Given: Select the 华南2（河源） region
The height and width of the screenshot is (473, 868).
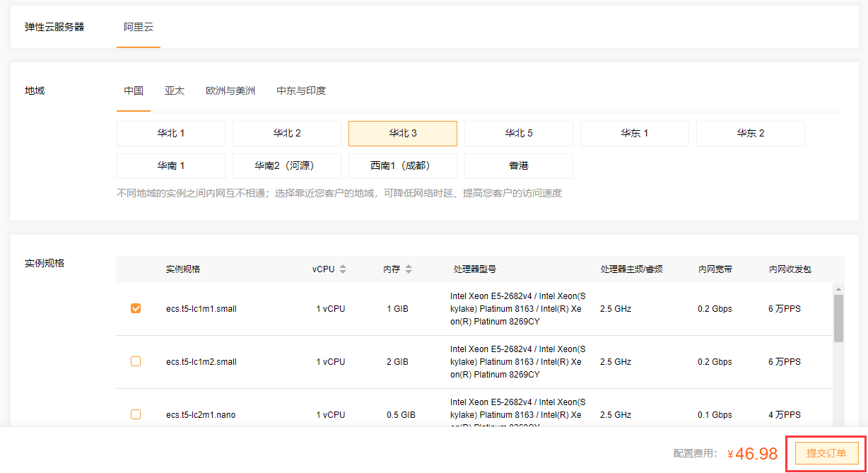Looking at the screenshot, I should pos(287,166).
